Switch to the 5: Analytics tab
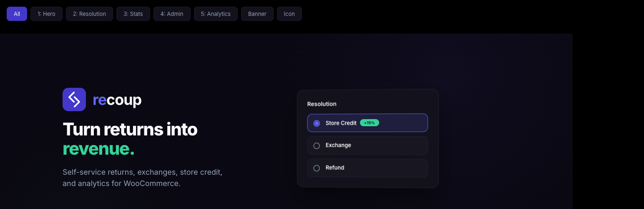Image resolution: width=644 pixels, height=209 pixels. click(x=216, y=14)
